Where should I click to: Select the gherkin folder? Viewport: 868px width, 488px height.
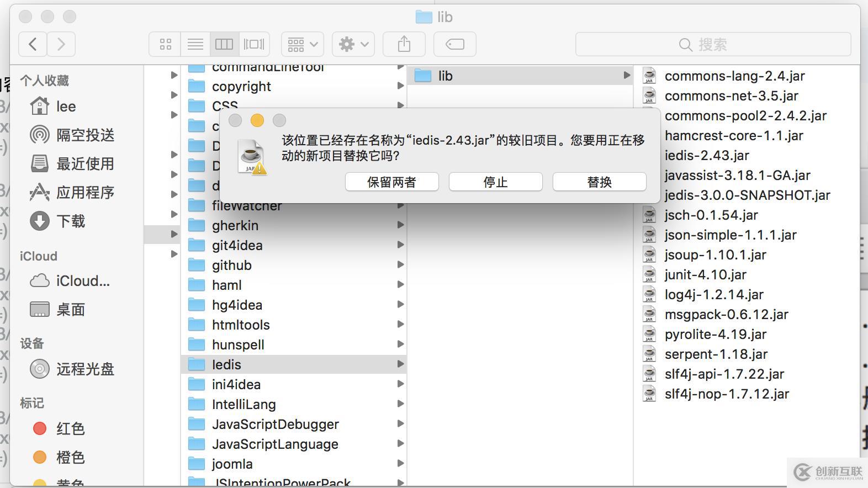[x=294, y=226]
